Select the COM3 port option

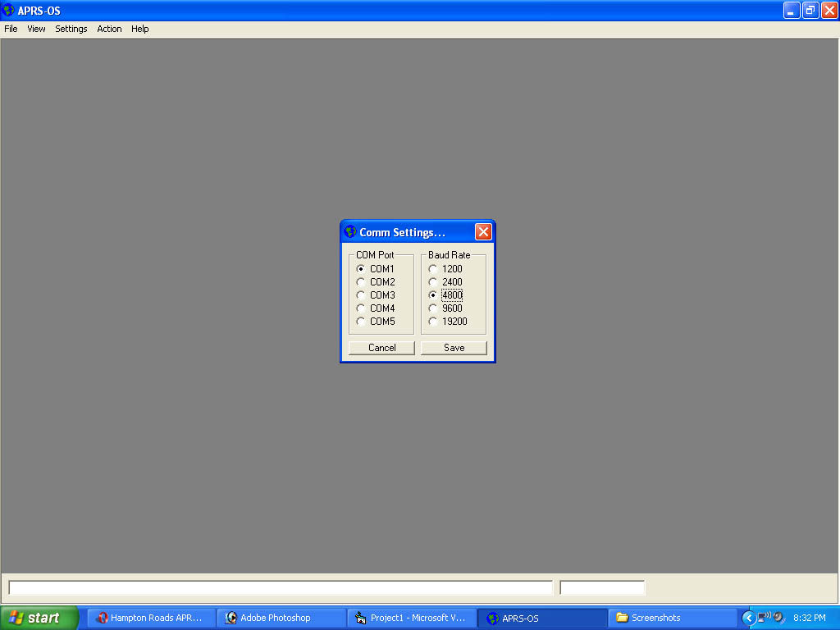coord(376,295)
